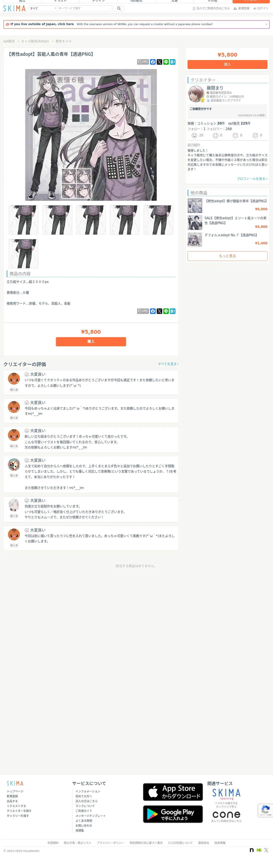273x868 pixels.
Task: Open the main adopt character illustration
Action: [x=91, y=135]
